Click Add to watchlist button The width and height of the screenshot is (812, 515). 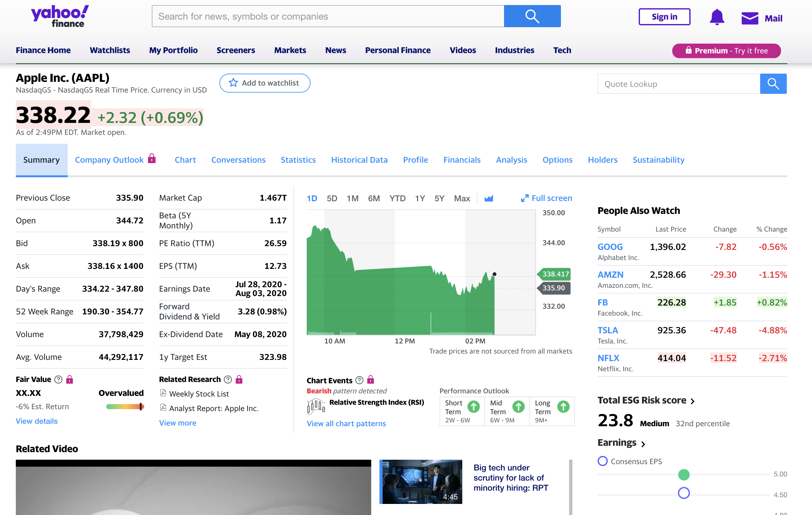[265, 83]
